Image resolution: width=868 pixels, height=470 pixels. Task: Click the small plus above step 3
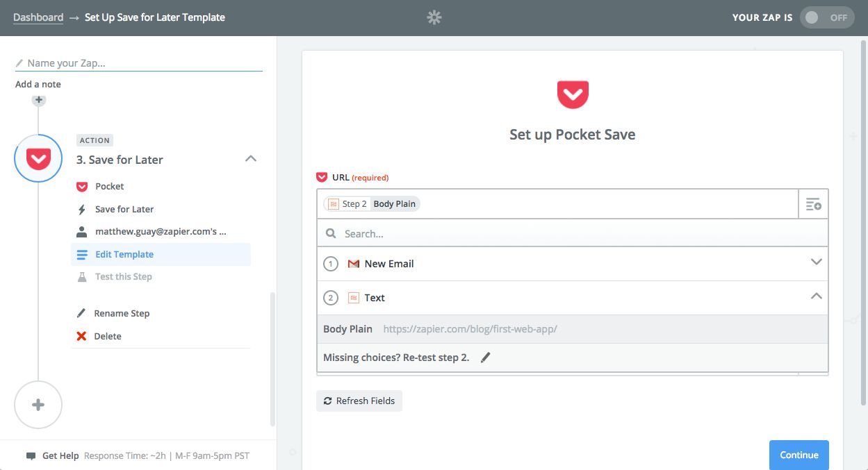pyautogui.click(x=38, y=100)
